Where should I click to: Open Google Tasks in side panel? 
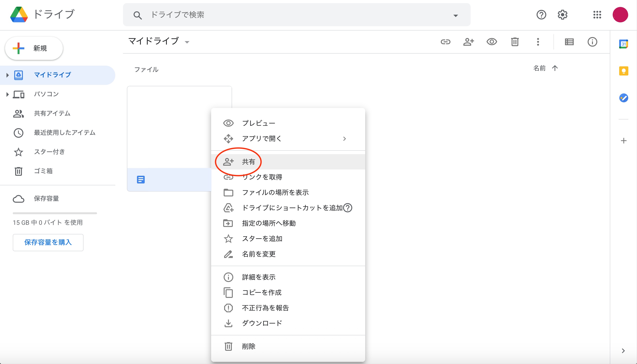[x=624, y=98]
